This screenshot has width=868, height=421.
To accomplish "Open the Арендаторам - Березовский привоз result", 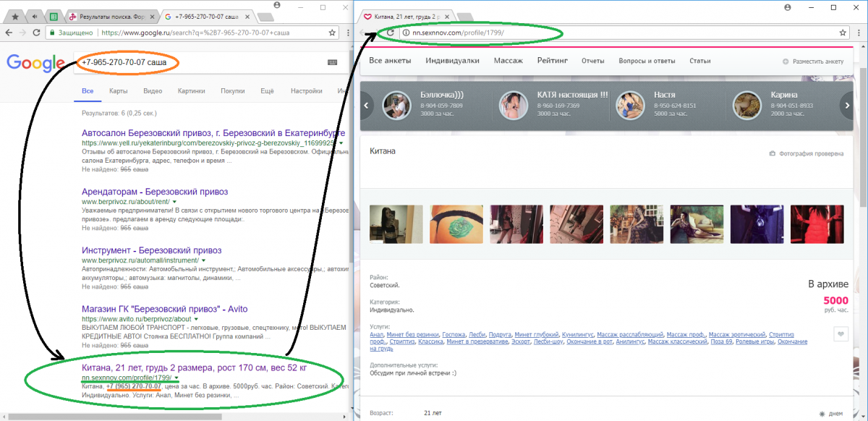I will coord(155,192).
